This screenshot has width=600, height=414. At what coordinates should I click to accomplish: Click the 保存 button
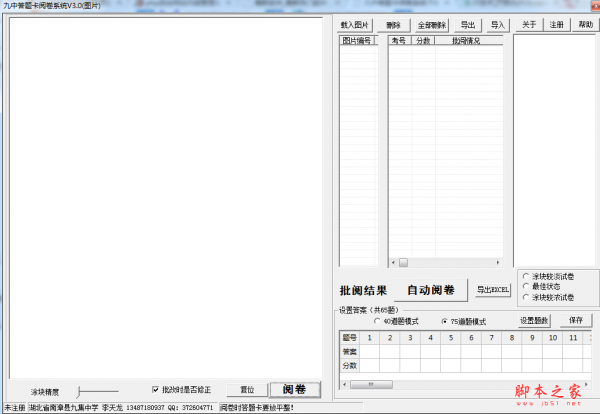tap(576, 320)
